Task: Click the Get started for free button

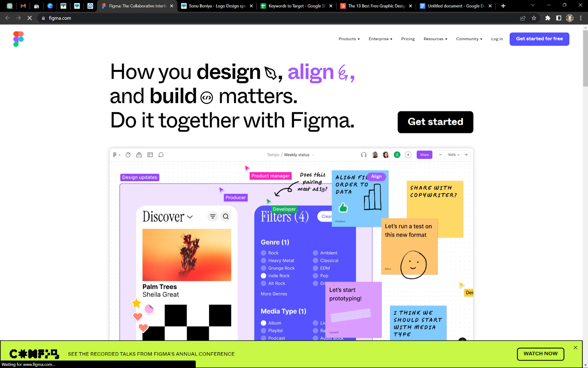Action: point(539,39)
